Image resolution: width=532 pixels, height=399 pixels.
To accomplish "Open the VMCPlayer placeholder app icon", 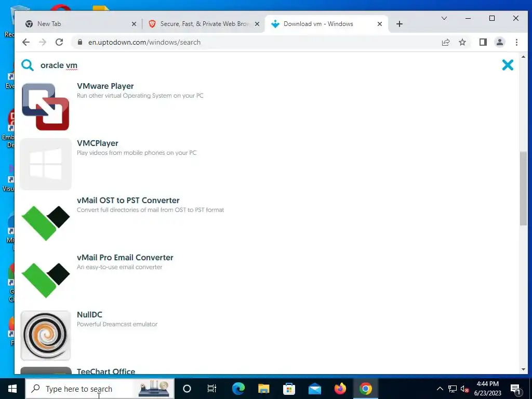I will [x=46, y=164].
